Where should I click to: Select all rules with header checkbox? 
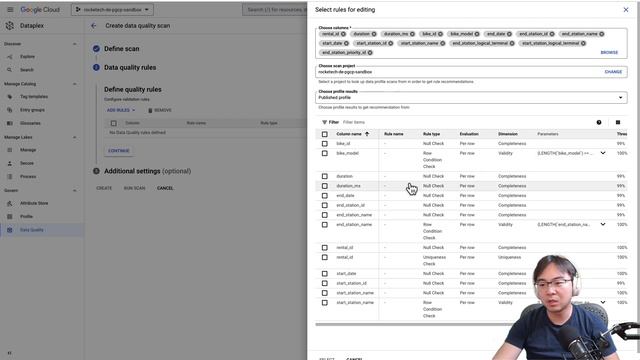(x=324, y=134)
